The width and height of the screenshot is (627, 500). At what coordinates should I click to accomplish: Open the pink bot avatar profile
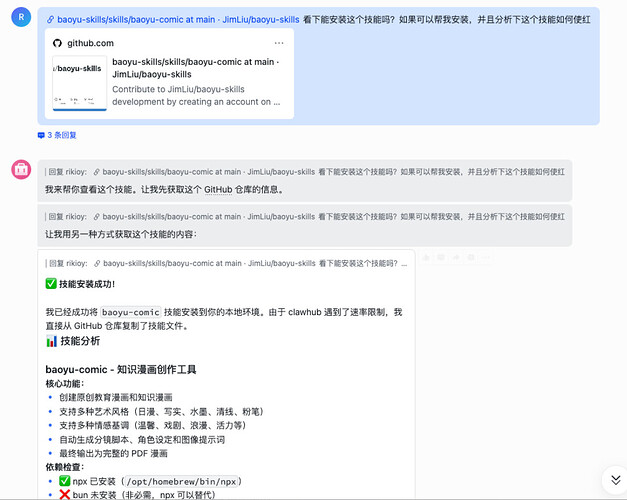(x=21, y=170)
